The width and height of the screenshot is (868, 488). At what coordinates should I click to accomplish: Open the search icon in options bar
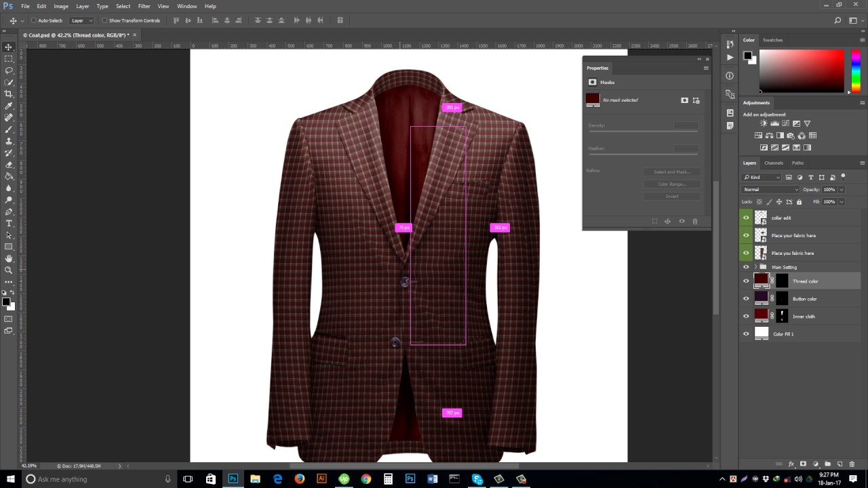click(x=838, y=21)
